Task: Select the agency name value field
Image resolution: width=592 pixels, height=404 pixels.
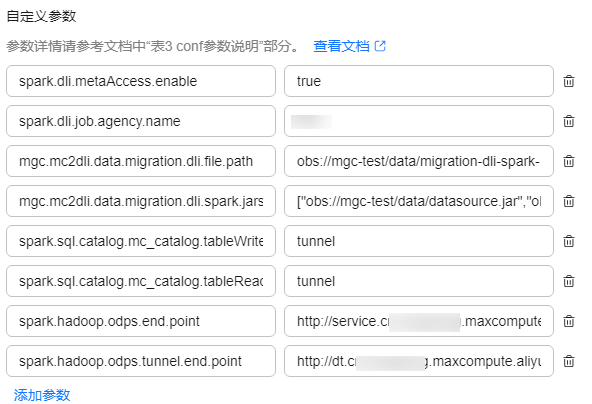Action: point(419,121)
